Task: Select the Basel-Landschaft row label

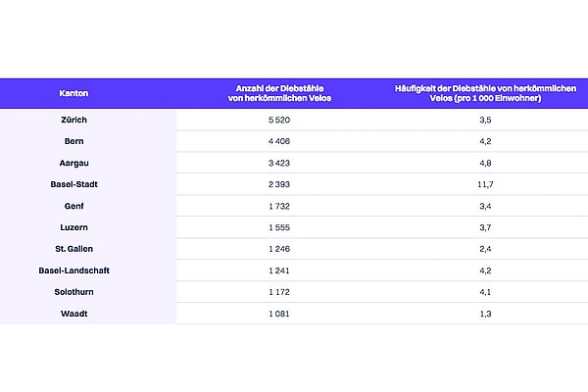Action: pyautogui.click(x=73, y=269)
